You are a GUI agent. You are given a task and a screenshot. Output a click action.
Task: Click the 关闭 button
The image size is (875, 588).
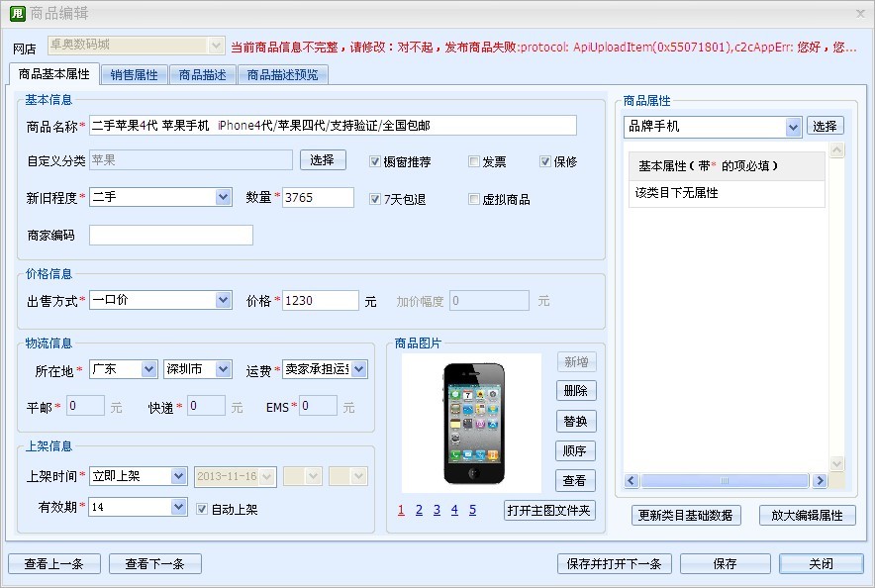click(x=822, y=564)
